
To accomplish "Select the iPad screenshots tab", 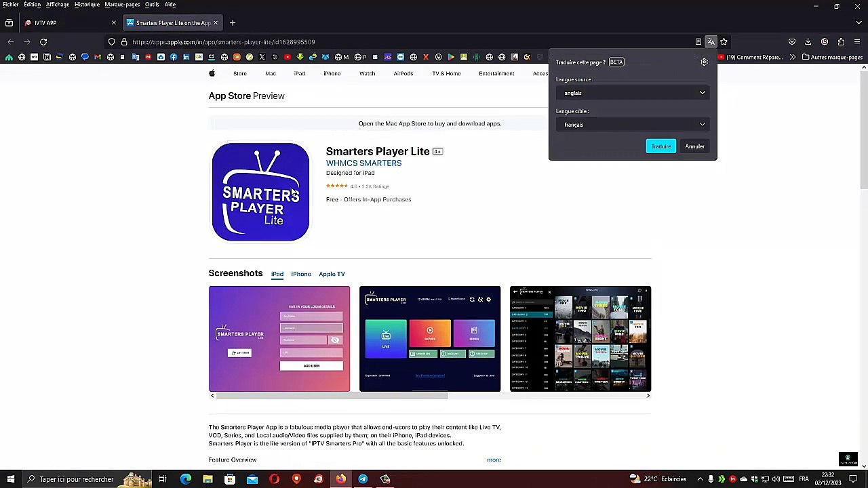I will [277, 274].
